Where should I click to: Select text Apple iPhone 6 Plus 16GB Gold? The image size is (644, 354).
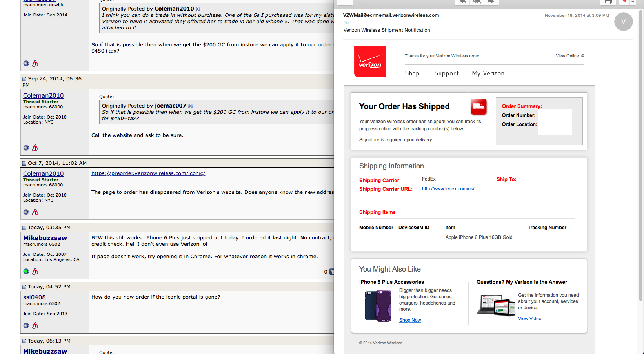479,237
